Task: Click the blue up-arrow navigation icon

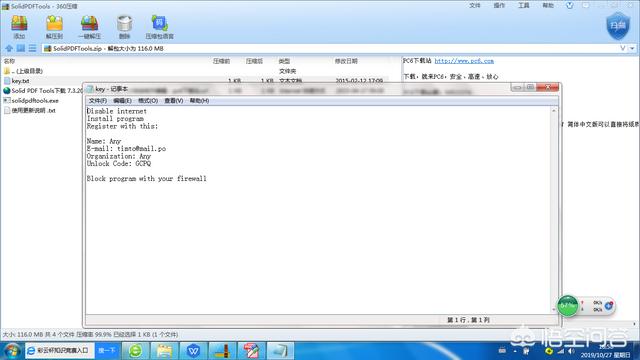Action: click(9, 48)
